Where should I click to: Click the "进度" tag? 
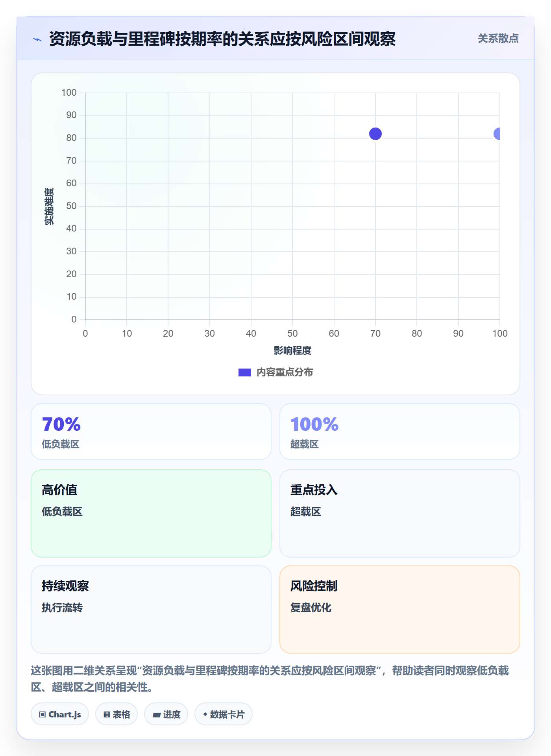tap(166, 714)
